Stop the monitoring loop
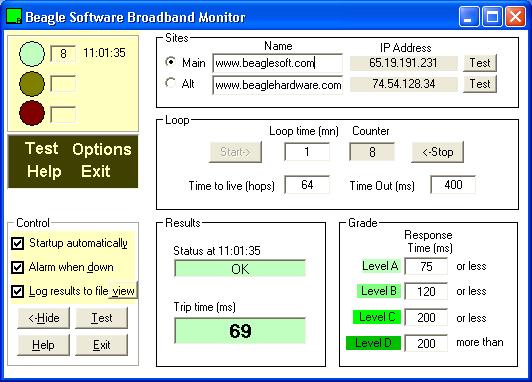532x382 pixels. click(x=437, y=152)
